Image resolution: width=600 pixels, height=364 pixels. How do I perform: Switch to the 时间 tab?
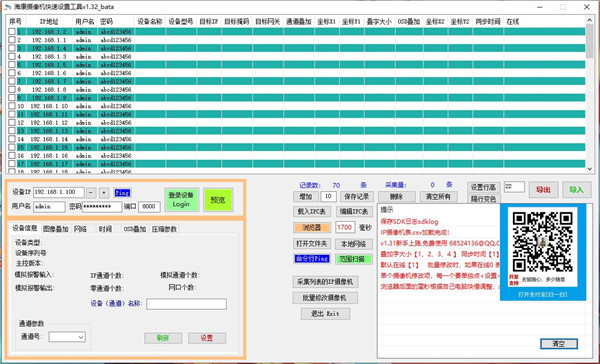[x=105, y=229]
